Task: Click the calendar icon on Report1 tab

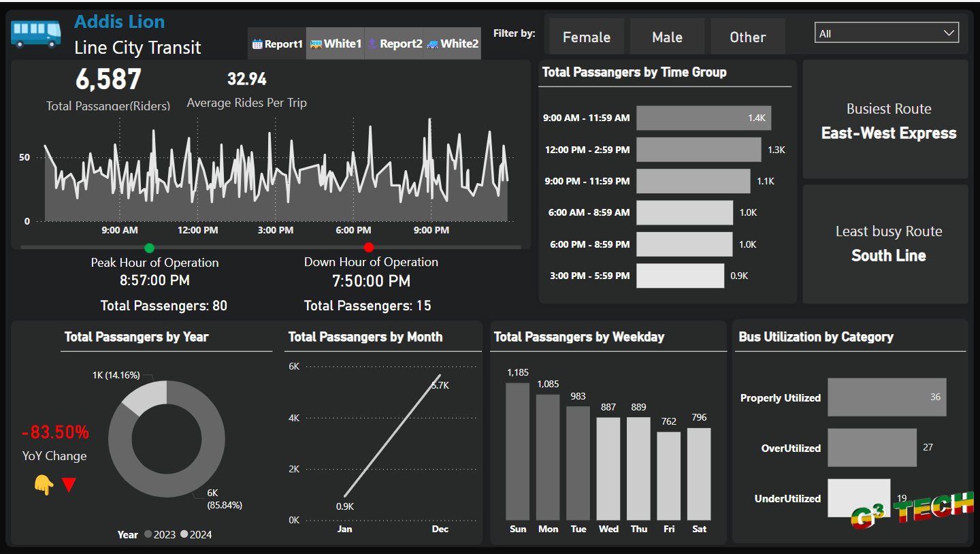Action: pyautogui.click(x=257, y=44)
